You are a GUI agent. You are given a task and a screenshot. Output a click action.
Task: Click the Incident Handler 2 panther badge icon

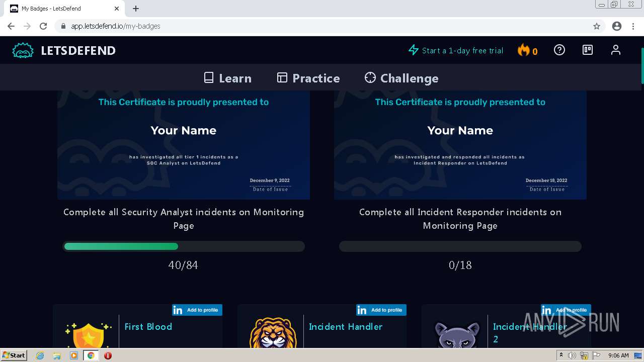(457, 335)
